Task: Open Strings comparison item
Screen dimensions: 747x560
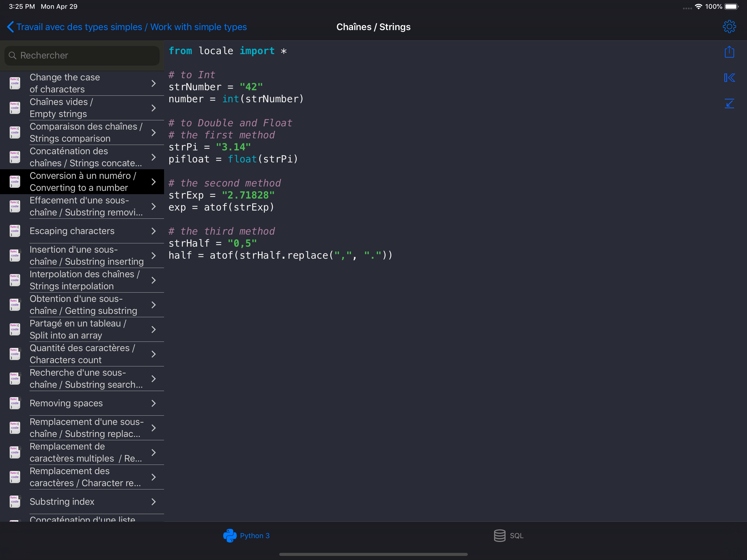Action: click(86, 132)
